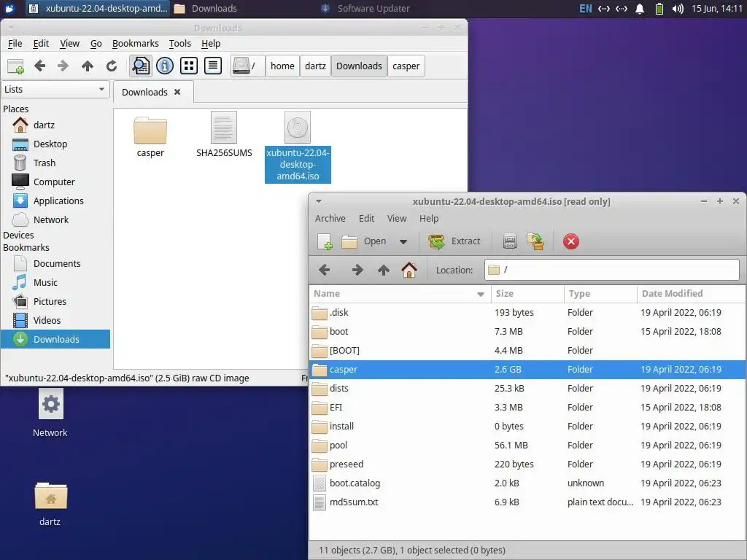Click the volume icon in the panel
Screen dimensions: 747x560
(678, 9)
